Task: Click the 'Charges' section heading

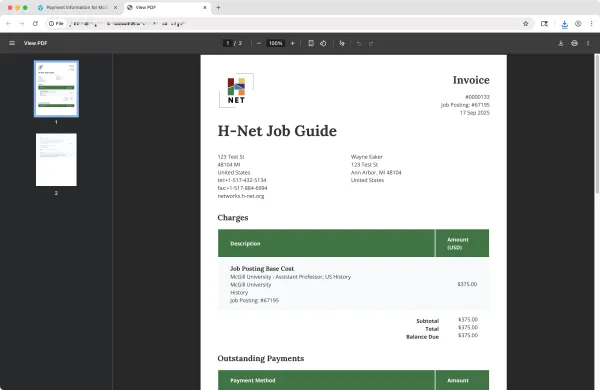Action: [x=233, y=217]
